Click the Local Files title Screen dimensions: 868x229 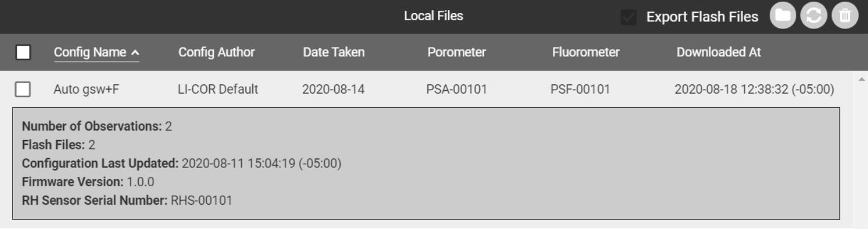point(434,17)
